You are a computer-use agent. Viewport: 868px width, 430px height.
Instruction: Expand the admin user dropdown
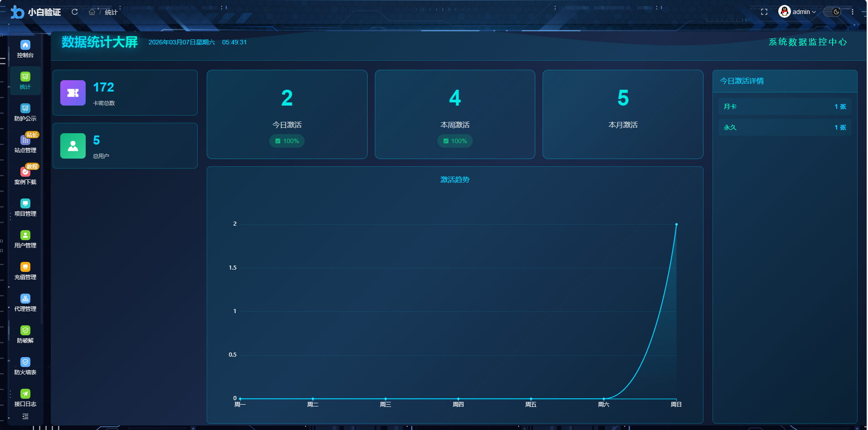click(x=798, y=12)
